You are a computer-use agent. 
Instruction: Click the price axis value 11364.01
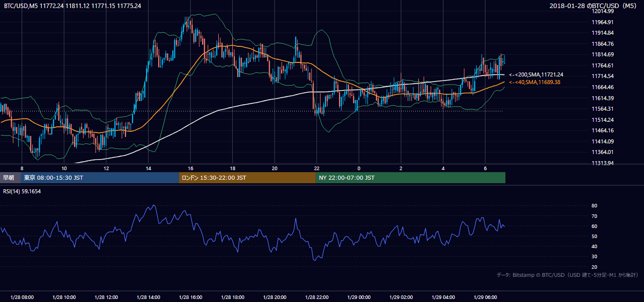[x=602, y=152]
